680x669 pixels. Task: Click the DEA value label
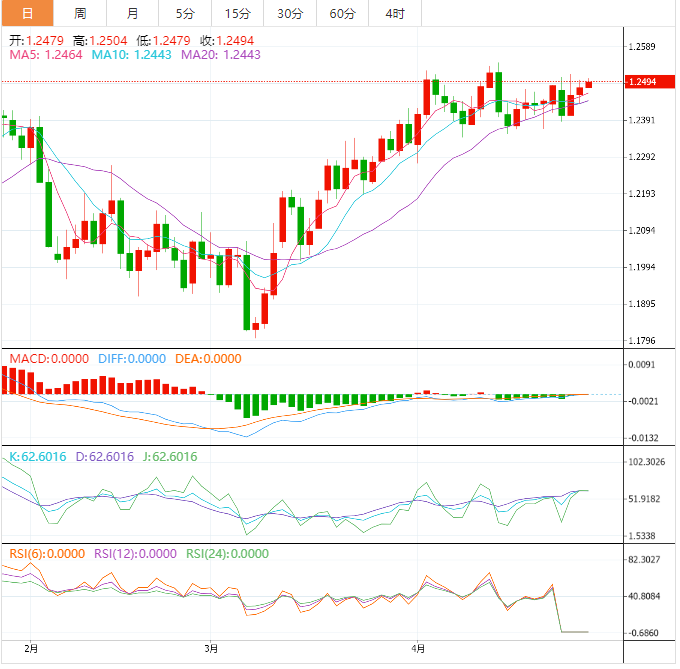(208, 358)
